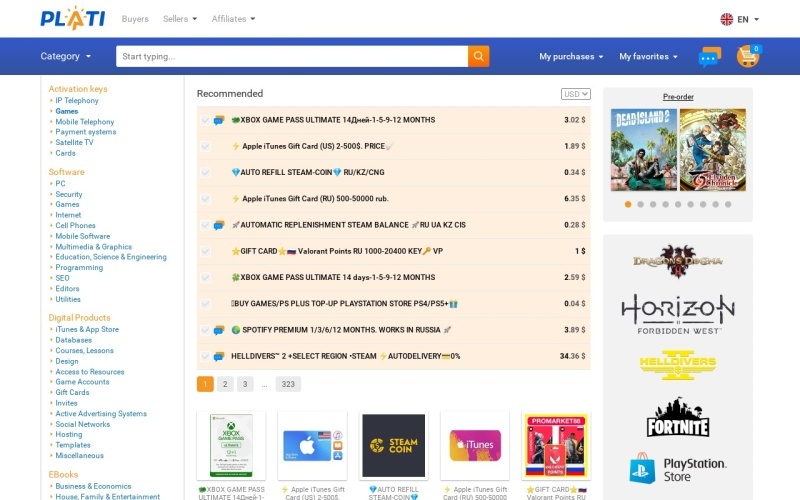Click the UK flag language icon

click(x=727, y=19)
